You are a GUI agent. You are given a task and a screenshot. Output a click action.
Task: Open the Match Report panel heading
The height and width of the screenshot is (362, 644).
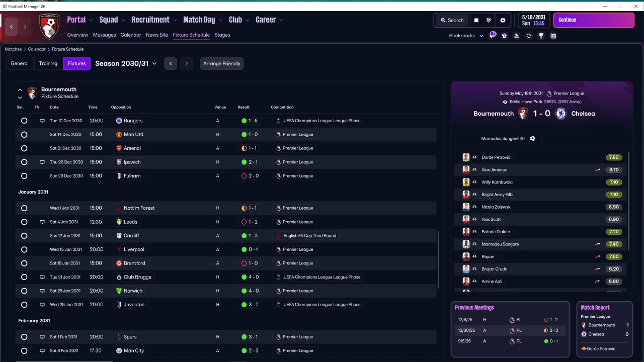tap(595, 308)
